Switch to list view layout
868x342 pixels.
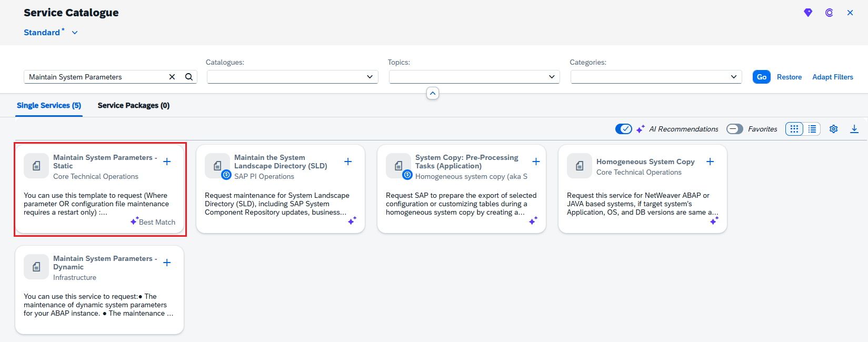pyautogui.click(x=812, y=129)
